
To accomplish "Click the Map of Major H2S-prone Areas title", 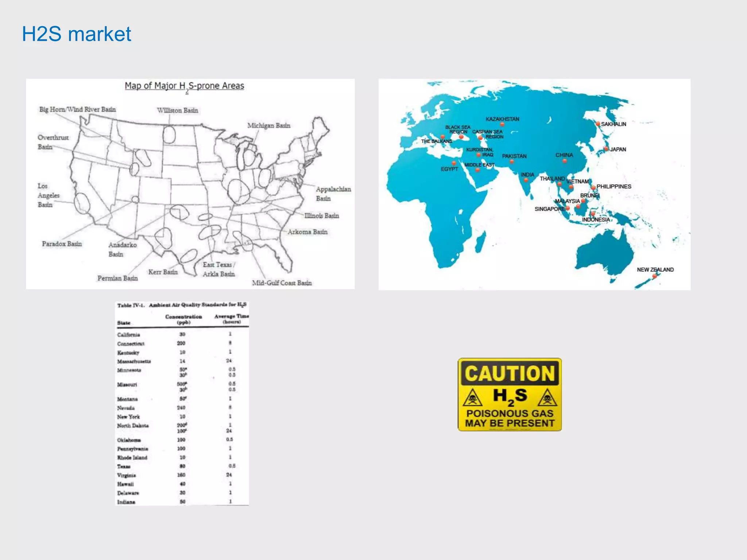I will click(x=184, y=86).
